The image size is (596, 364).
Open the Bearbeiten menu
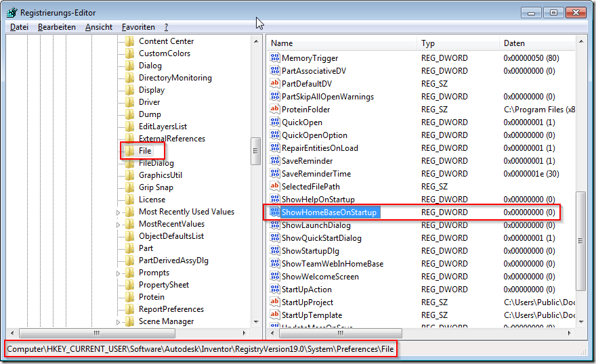(x=57, y=27)
